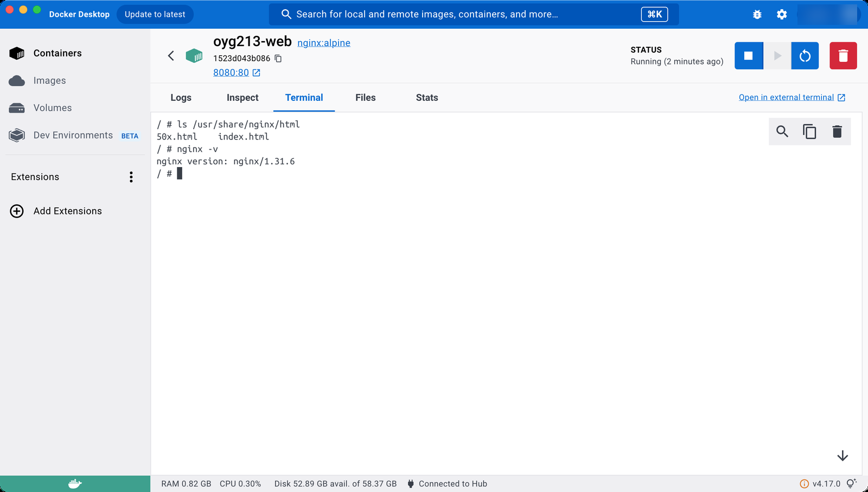The height and width of the screenshot is (492, 868).
Task: Click the RAM 0.82 GB status entry
Action: (x=186, y=484)
